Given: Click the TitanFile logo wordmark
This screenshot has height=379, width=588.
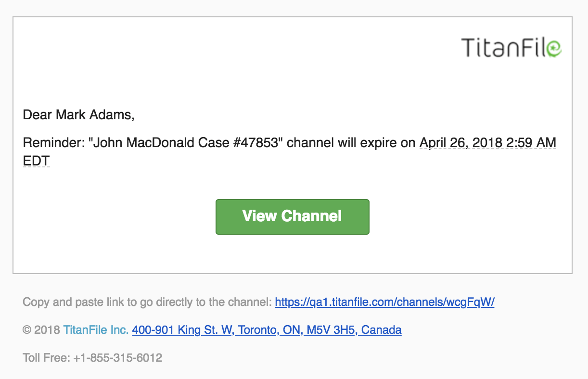Looking at the screenshot, I should (511, 48).
